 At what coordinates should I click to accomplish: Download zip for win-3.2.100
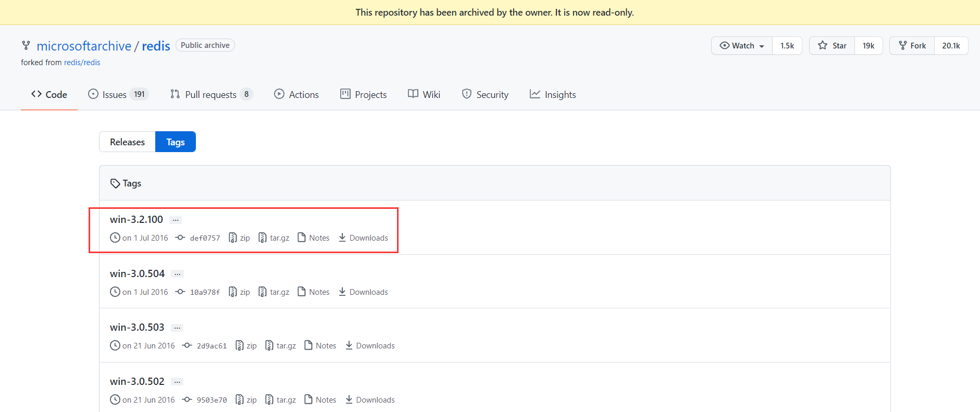pos(240,238)
